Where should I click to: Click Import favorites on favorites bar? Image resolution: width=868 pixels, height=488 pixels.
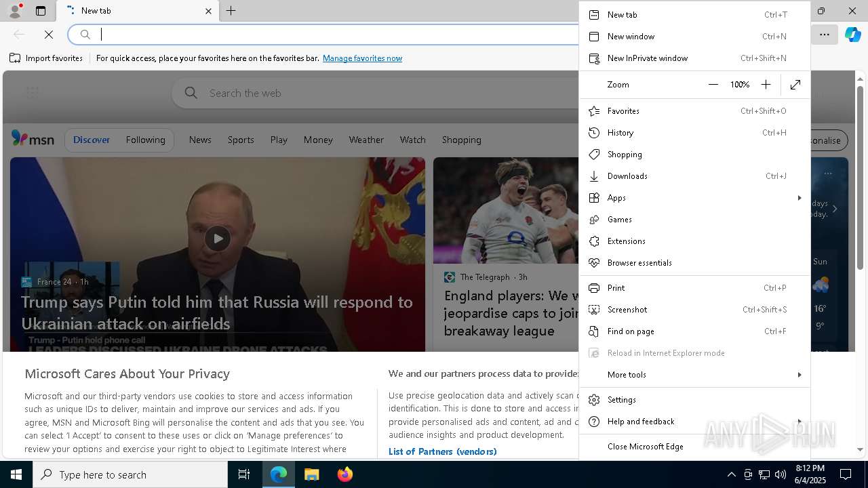click(x=46, y=58)
